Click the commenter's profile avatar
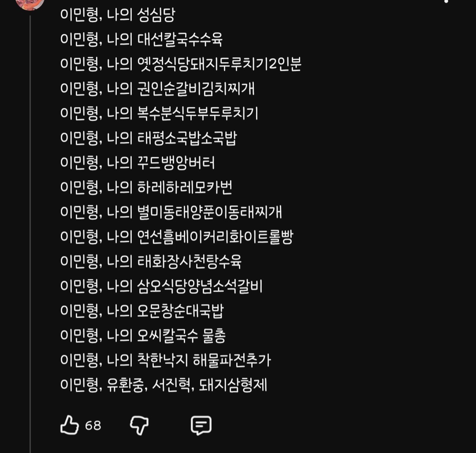The width and height of the screenshot is (476, 453). [x=30, y=4]
